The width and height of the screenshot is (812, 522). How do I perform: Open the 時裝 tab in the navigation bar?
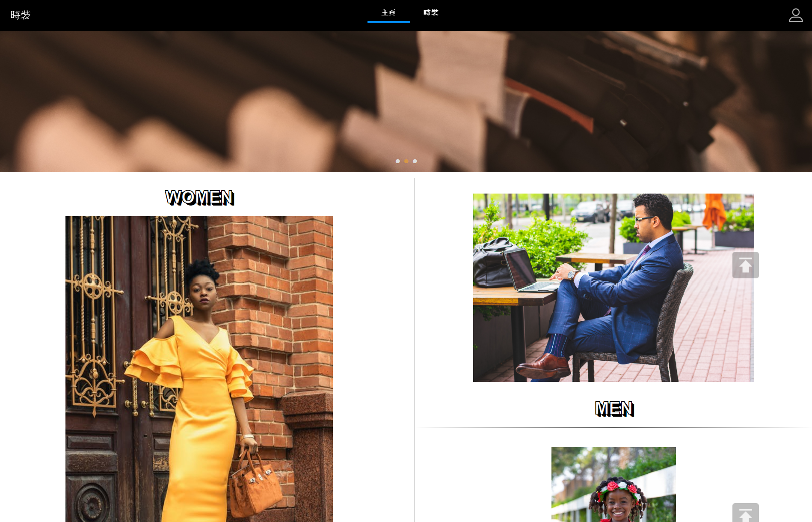tap(431, 13)
